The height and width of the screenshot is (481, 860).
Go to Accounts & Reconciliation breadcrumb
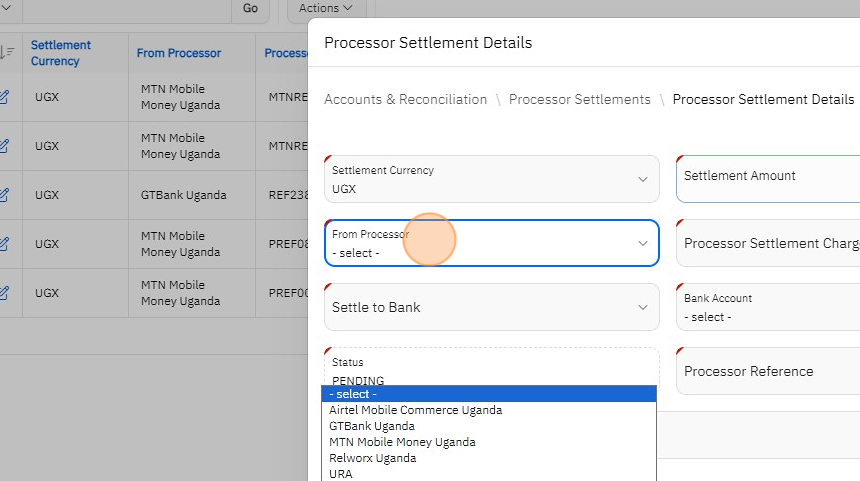tap(405, 100)
